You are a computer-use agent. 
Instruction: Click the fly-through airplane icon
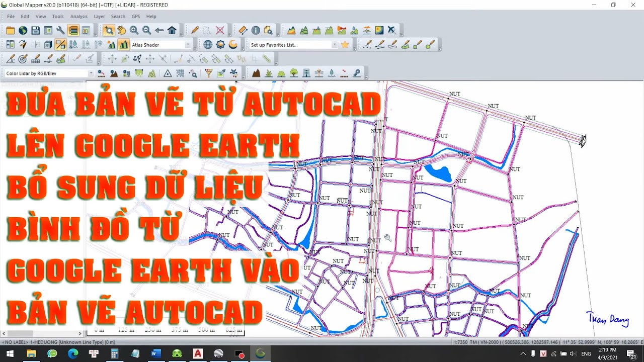391,30
